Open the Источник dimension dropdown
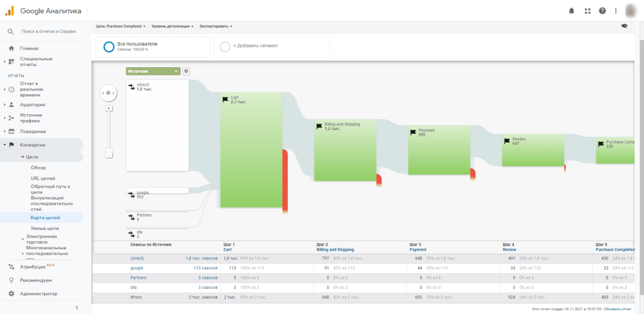This screenshot has width=644, height=314. tap(153, 72)
